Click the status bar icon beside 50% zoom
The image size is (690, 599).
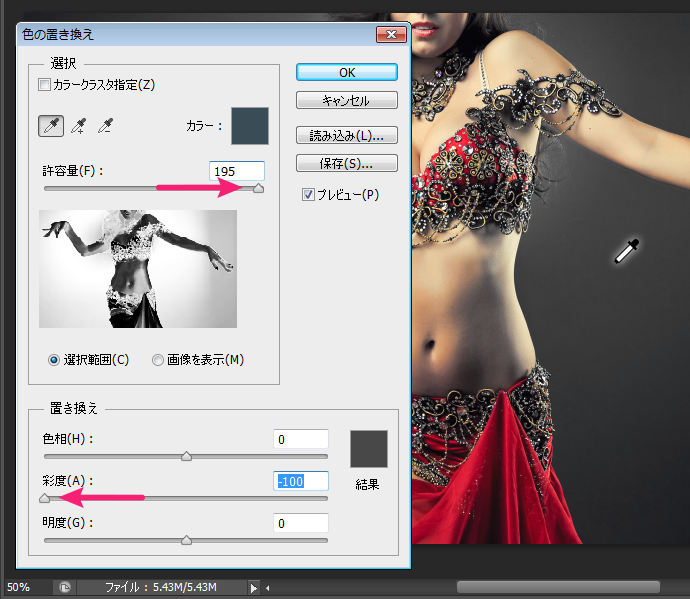pos(64,587)
